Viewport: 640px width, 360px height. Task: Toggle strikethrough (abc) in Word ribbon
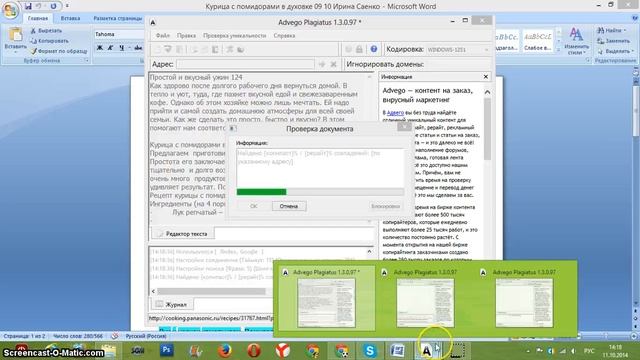pos(138,48)
